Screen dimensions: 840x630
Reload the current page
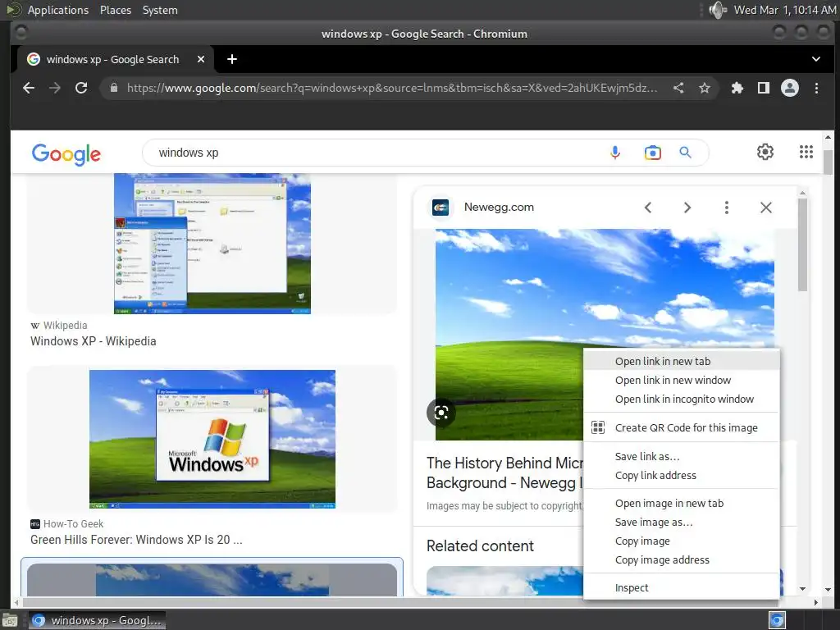click(x=81, y=88)
